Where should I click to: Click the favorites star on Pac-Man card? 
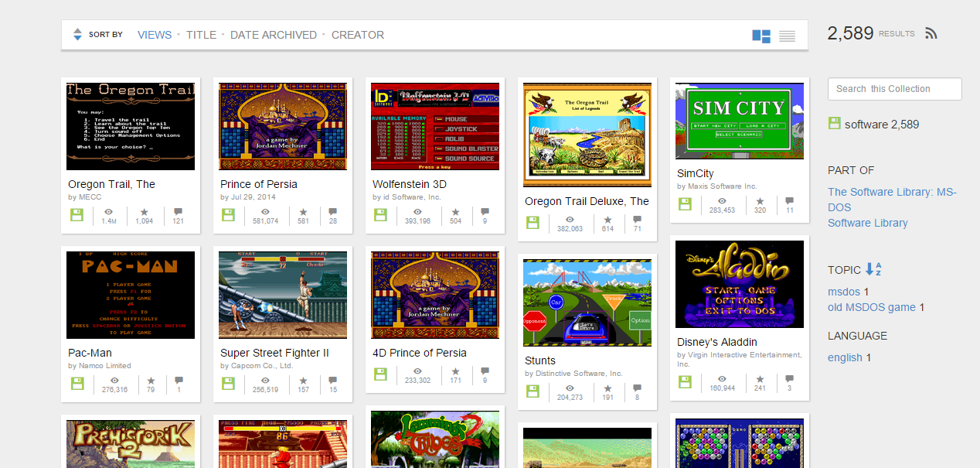point(151,380)
